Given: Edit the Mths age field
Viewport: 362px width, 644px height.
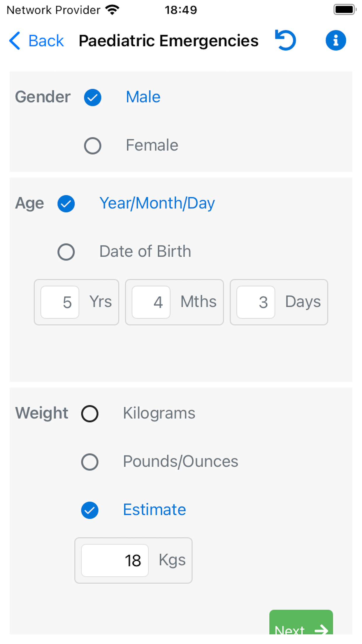Looking at the screenshot, I should click(151, 302).
